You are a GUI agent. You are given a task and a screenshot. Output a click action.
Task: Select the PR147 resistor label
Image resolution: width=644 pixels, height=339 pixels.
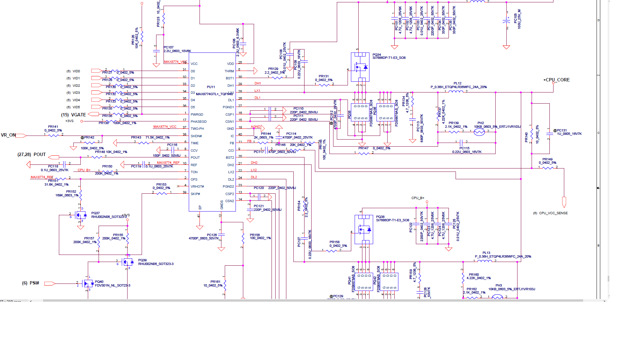coord(363,148)
